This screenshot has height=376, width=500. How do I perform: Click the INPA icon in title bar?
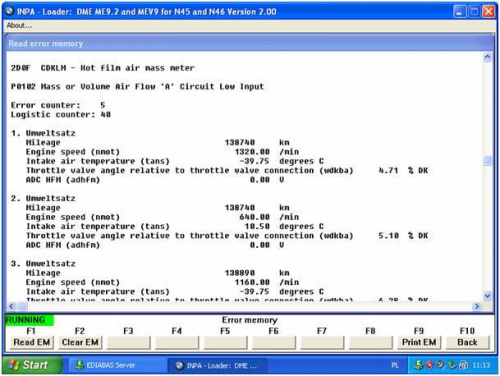tap(10, 11)
